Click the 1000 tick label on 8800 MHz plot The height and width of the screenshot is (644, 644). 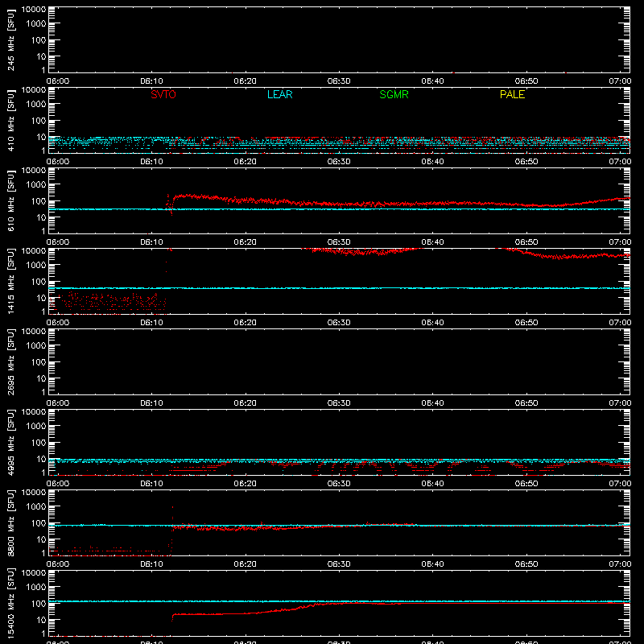[36, 506]
